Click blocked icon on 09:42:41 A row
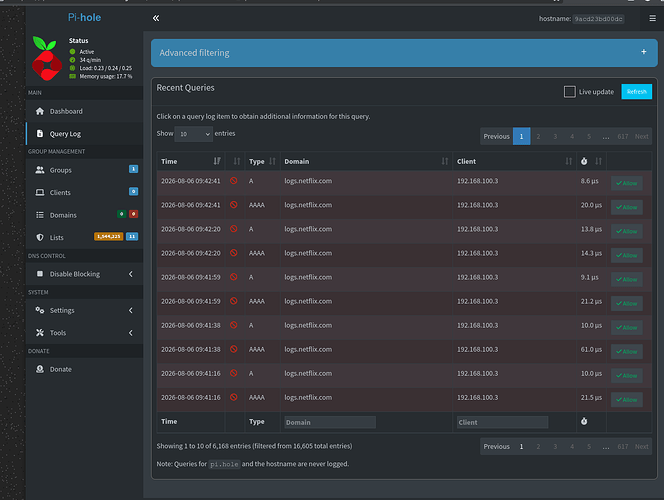Image resolution: width=664 pixels, height=500 pixels. coord(233,181)
